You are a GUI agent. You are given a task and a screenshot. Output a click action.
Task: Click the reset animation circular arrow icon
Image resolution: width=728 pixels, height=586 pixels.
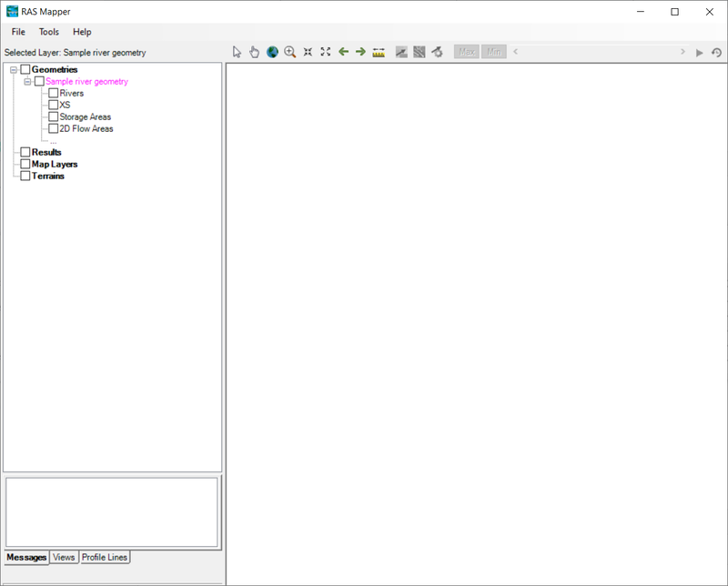coord(716,53)
